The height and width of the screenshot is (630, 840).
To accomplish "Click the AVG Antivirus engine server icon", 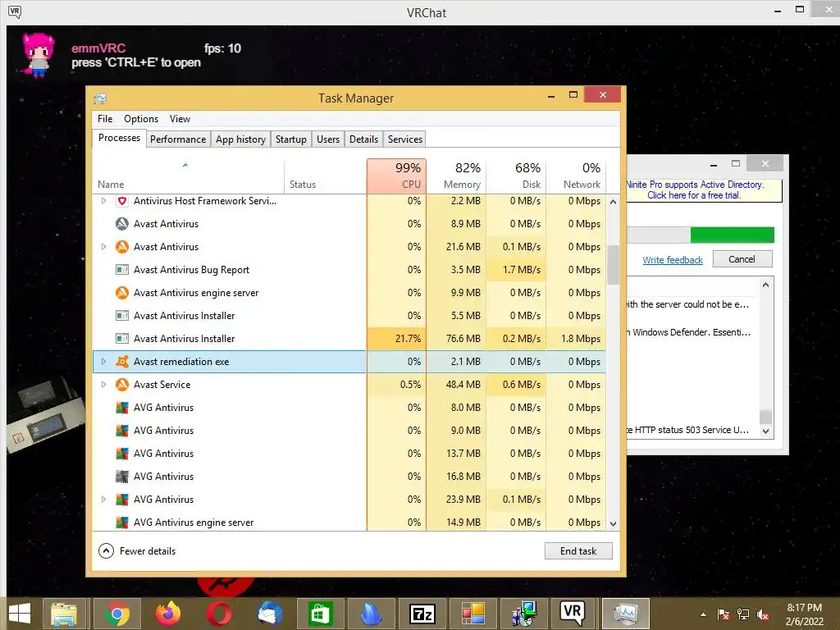I will [122, 523].
